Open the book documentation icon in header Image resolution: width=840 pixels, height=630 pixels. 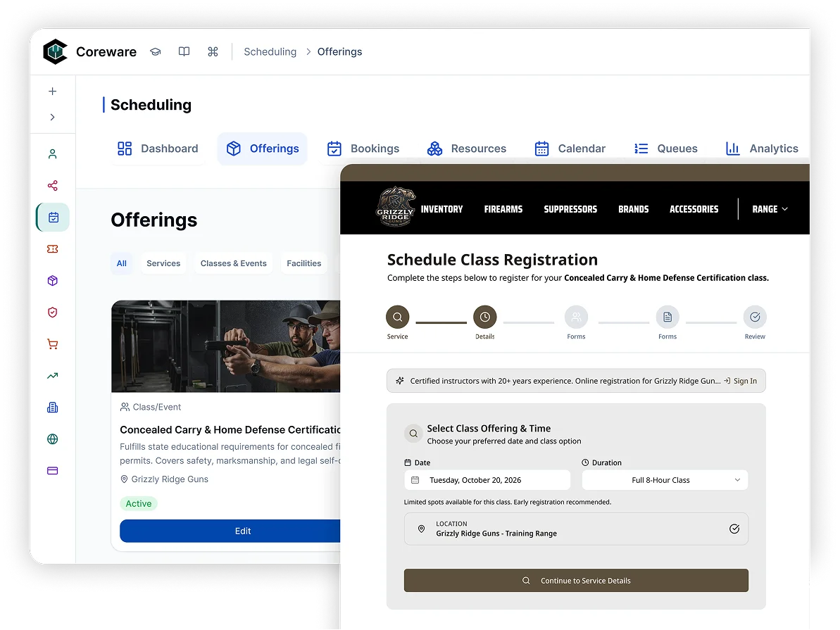click(x=184, y=51)
